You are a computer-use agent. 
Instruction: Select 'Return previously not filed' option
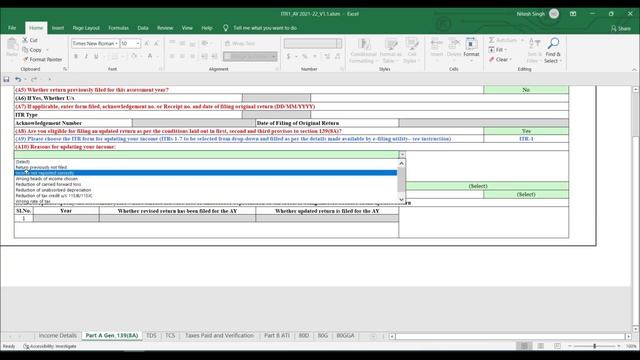[206, 167]
